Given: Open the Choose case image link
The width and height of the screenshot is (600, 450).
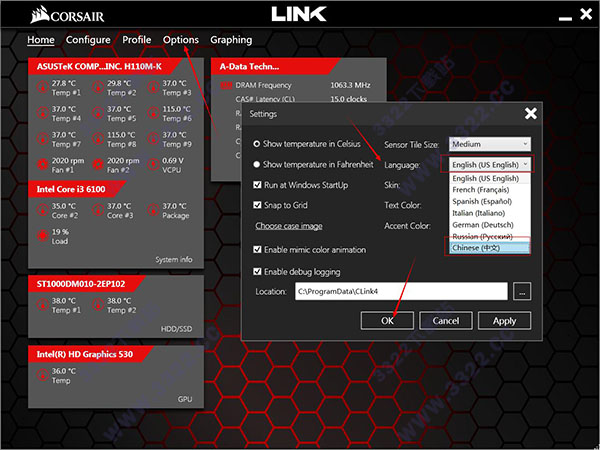Looking at the screenshot, I should 289,226.
